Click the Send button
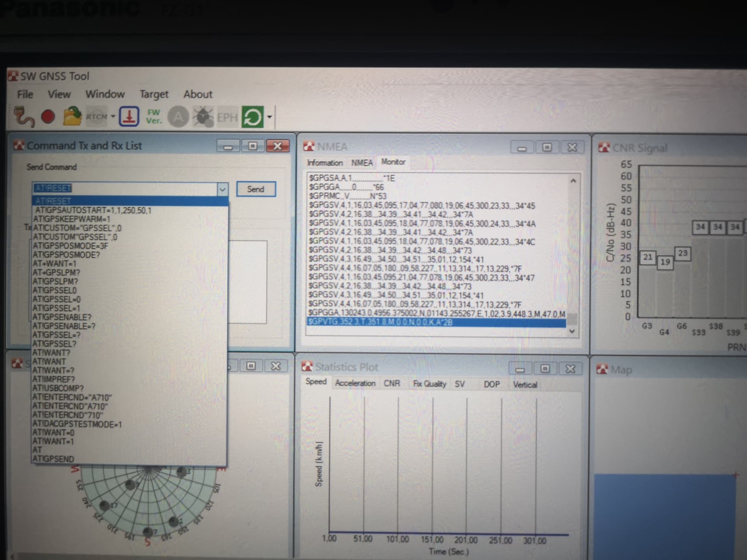Image resolution: width=747 pixels, height=560 pixels. [x=256, y=189]
